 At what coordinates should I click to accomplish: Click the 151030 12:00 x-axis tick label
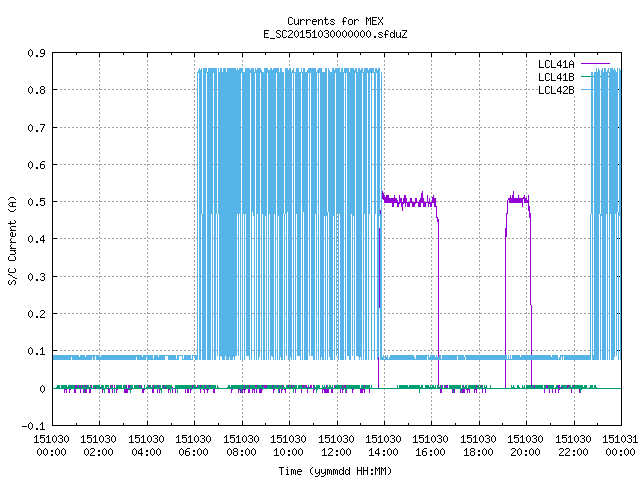336,446
